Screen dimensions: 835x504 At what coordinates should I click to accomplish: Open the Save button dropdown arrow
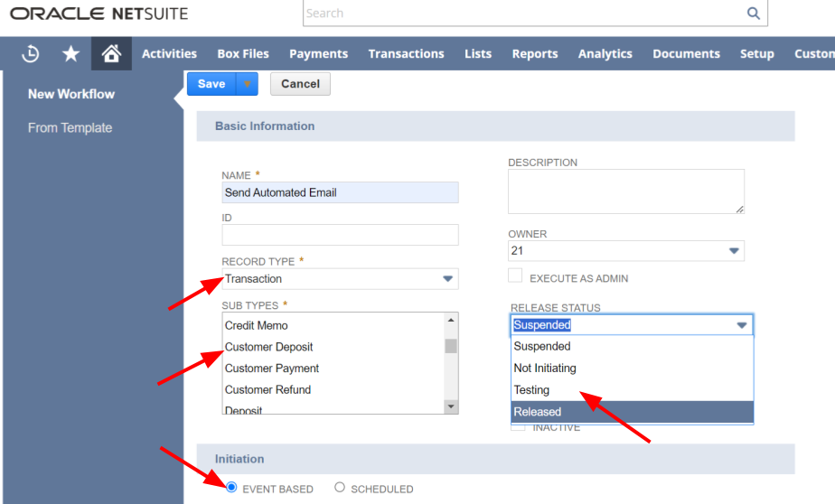[x=247, y=84]
